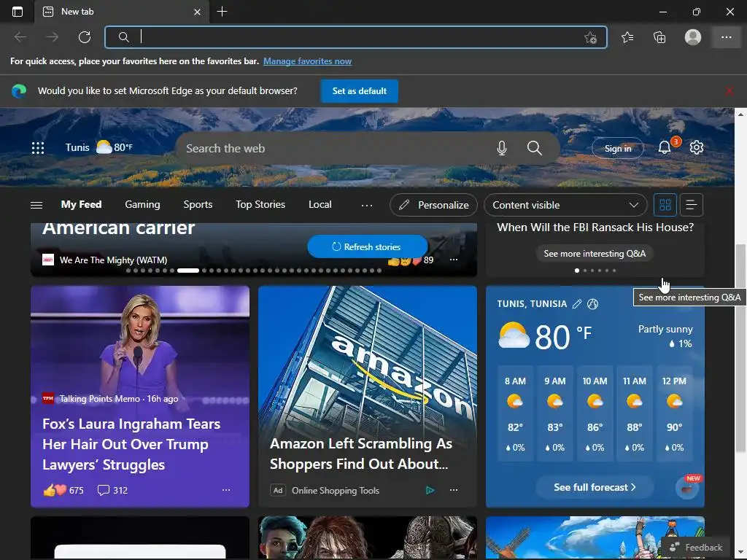Screen dimensions: 747x560
Task: Open a new tab with plus button
Action: [x=222, y=12]
